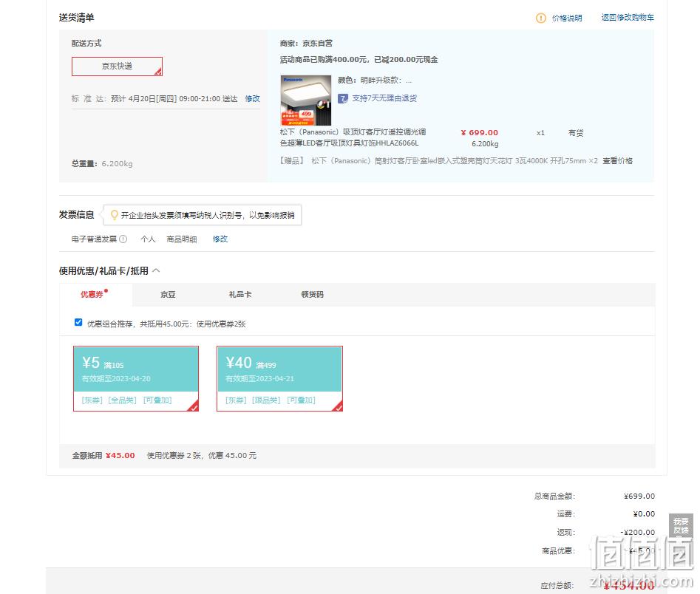This screenshot has width=700, height=594.
Task: Click the 商品明细 invoice content text
Action: pyautogui.click(x=182, y=239)
